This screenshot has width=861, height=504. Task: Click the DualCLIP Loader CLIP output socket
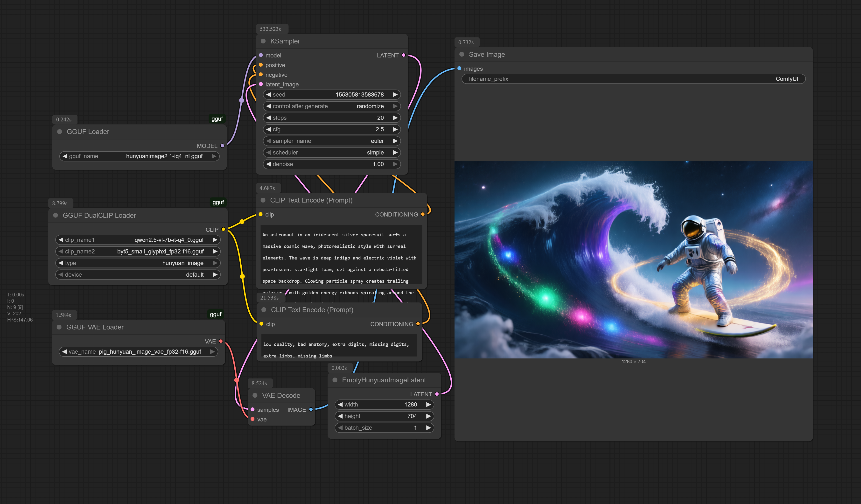pyautogui.click(x=224, y=229)
